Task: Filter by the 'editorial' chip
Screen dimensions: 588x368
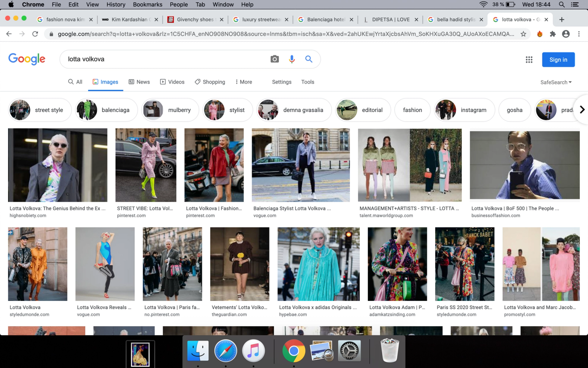Action: 363,110
